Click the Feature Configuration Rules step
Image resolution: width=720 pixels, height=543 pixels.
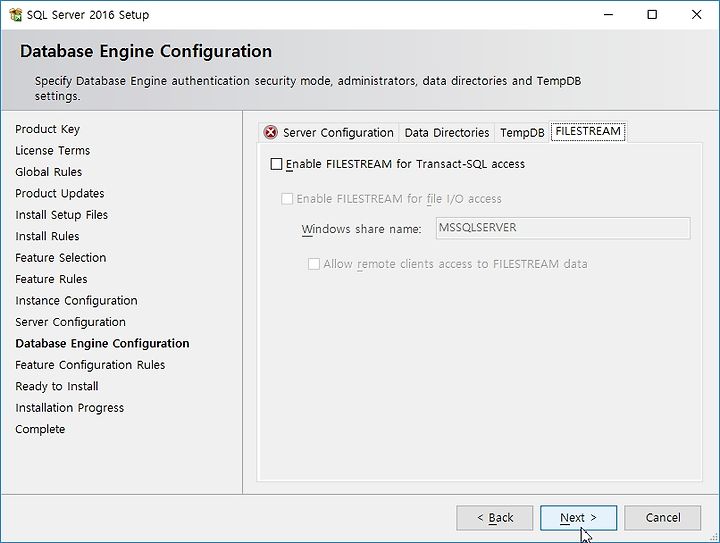[90, 365]
